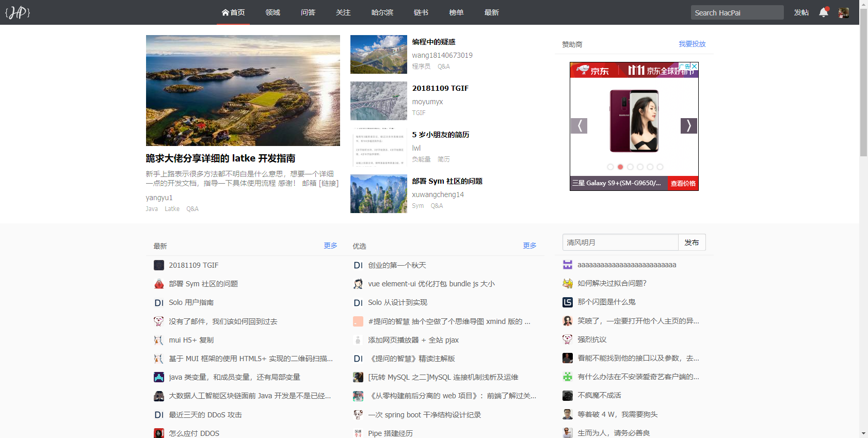868x438 pixels.
Task: Click avatar beside 'aaaaaaaaaaaaaaaaaaaaaaaaaa' message
Action: pyautogui.click(x=568, y=265)
